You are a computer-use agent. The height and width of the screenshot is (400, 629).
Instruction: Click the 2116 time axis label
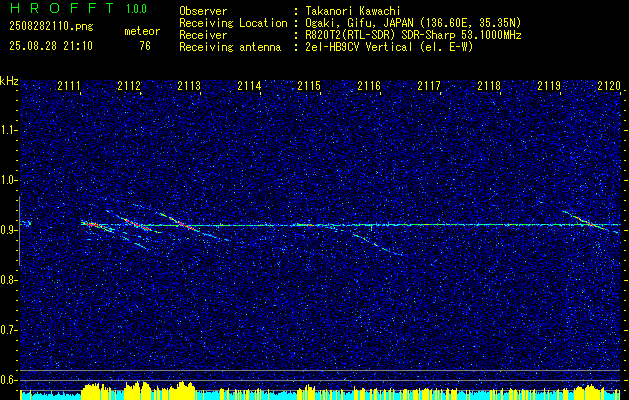369,86
